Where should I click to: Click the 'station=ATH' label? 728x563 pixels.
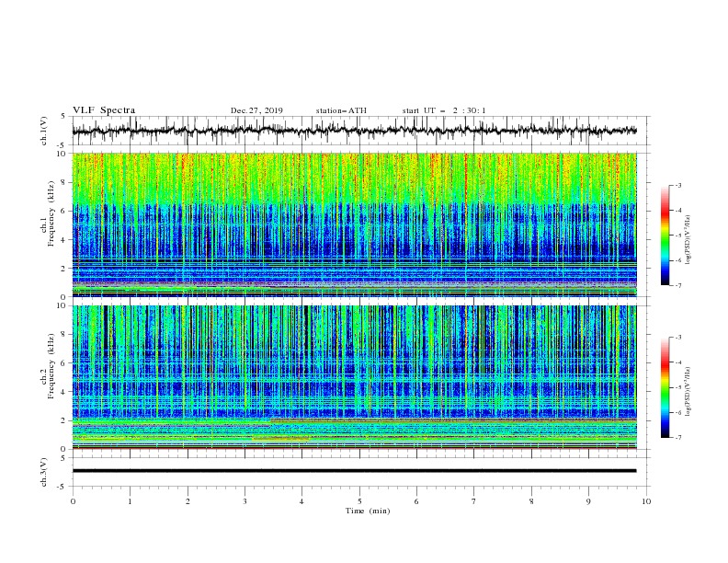click(341, 110)
